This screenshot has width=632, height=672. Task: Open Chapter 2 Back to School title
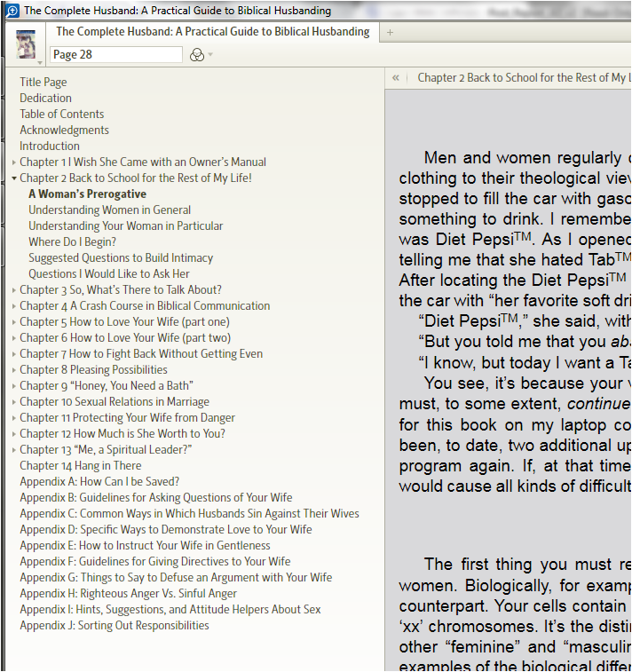(x=136, y=178)
